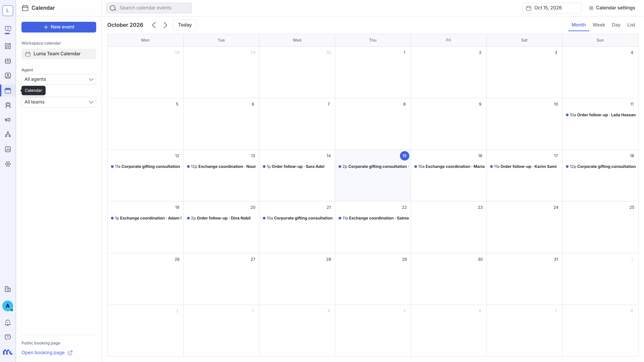Open the reports chart icon in sidebar
The height and width of the screenshot is (362, 644).
pos(8,149)
